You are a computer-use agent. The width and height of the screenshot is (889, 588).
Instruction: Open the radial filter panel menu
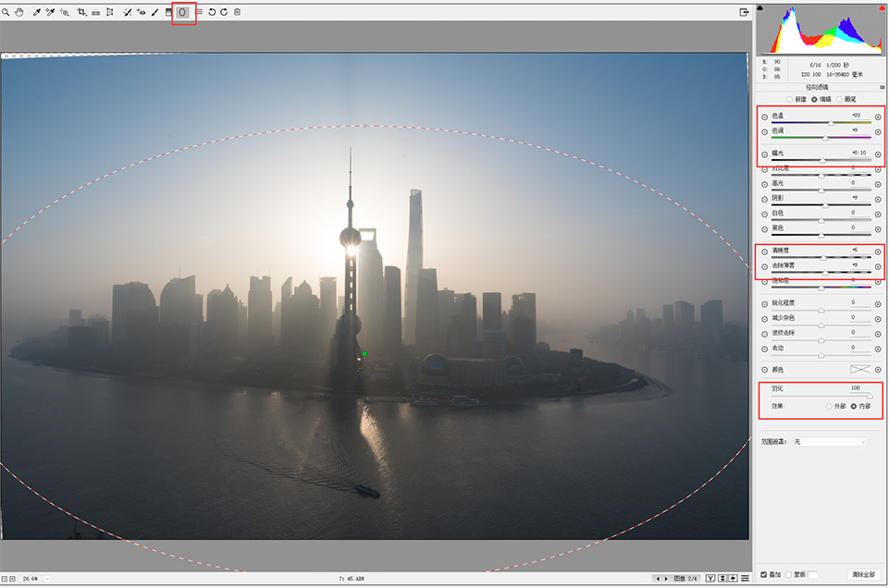click(882, 87)
